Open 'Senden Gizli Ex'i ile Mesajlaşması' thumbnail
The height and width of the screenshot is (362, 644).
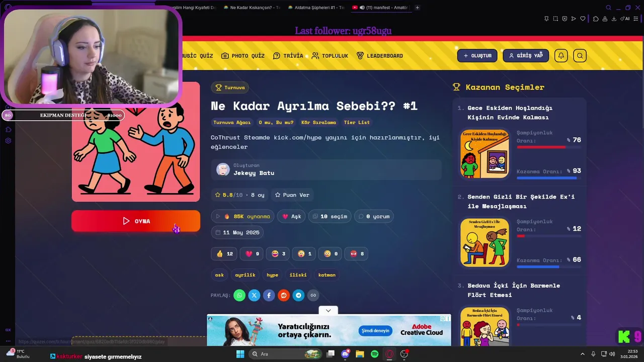click(x=485, y=242)
